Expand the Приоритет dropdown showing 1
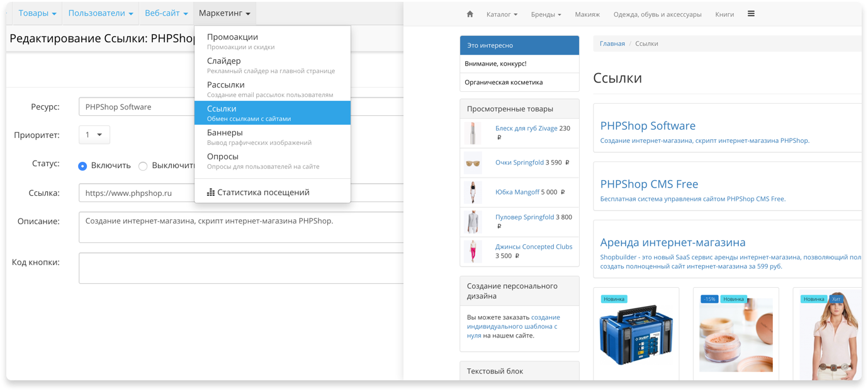 click(94, 135)
